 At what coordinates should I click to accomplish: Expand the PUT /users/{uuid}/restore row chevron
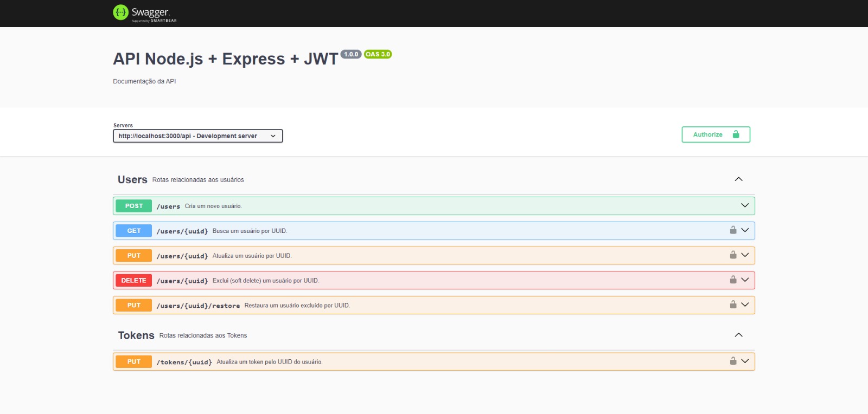point(745,305)
